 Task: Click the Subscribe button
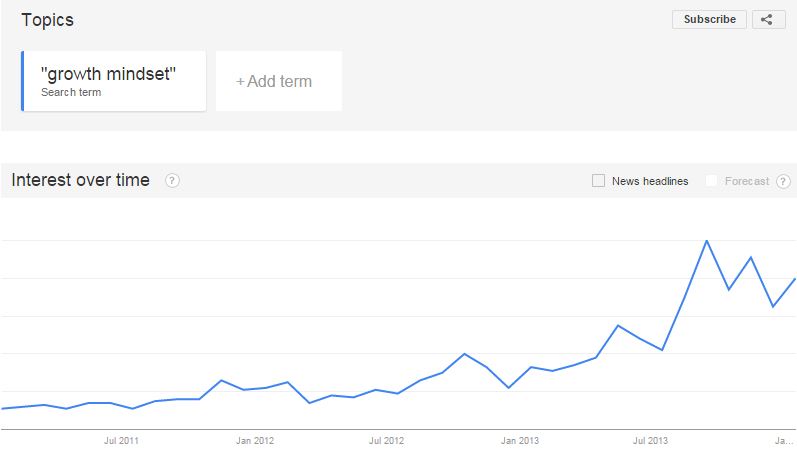click(709, 19)
